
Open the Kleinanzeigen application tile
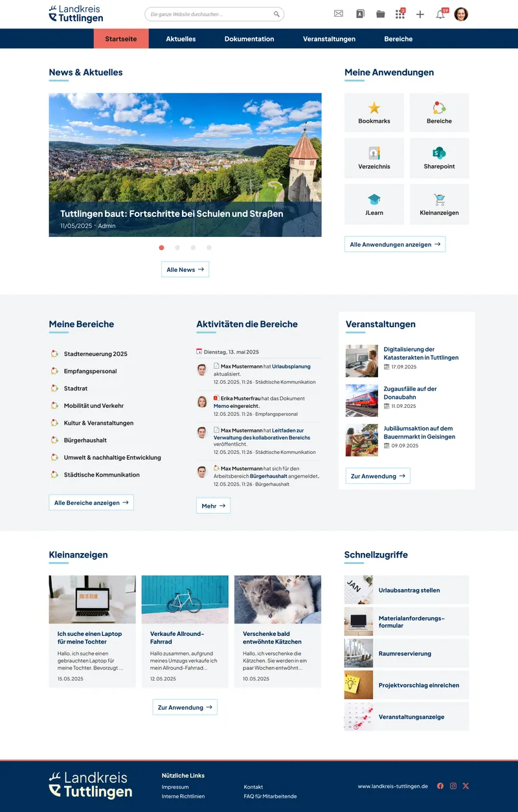pos(439,204)
